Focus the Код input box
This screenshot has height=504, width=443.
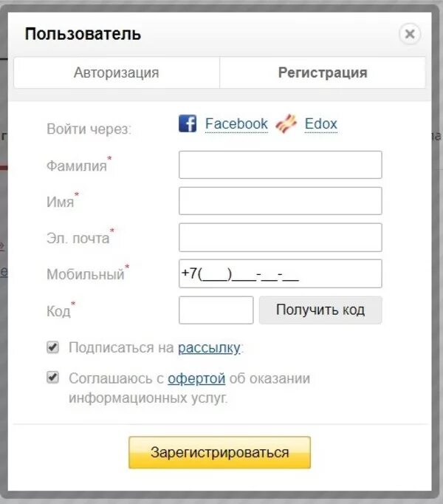pos(216,310)
